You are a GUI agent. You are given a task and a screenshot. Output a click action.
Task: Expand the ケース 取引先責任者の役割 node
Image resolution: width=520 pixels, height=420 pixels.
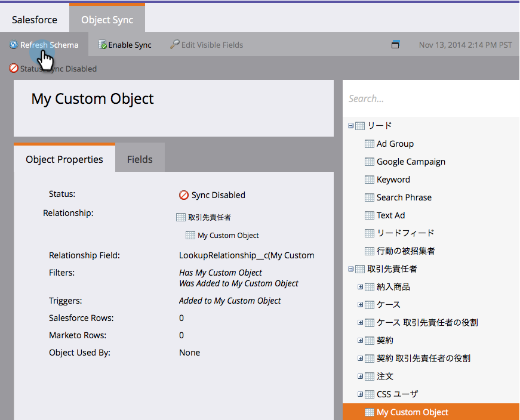[360, 323]
